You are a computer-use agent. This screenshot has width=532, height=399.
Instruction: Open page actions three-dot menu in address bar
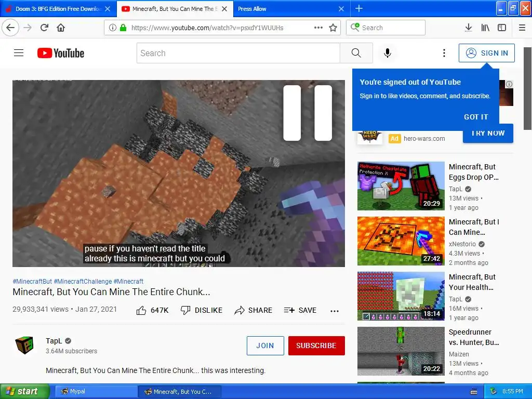pyautogui.click(x=318, y=28)
